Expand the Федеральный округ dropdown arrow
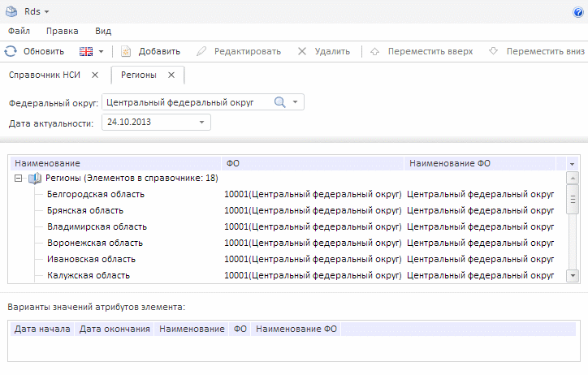The height and width of the screenshot is (375, 588). (x=296, y=102)
